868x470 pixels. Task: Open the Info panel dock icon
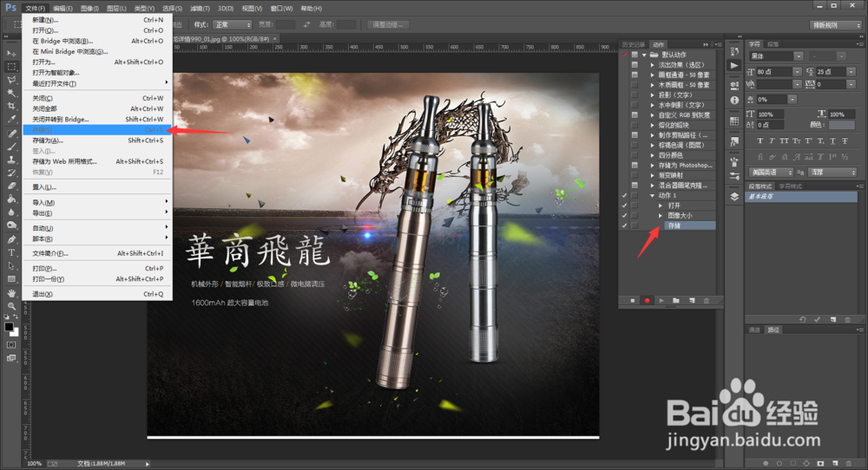click(x=734, y=100)
